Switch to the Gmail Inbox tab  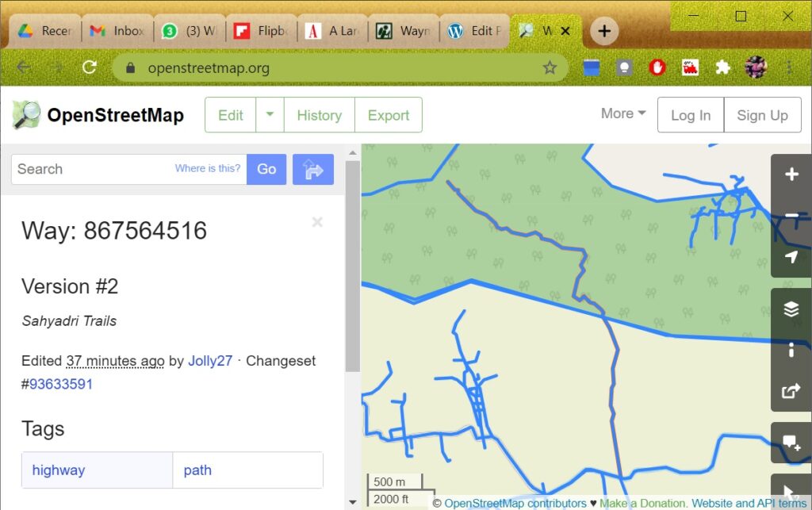[x=117, y=31]
